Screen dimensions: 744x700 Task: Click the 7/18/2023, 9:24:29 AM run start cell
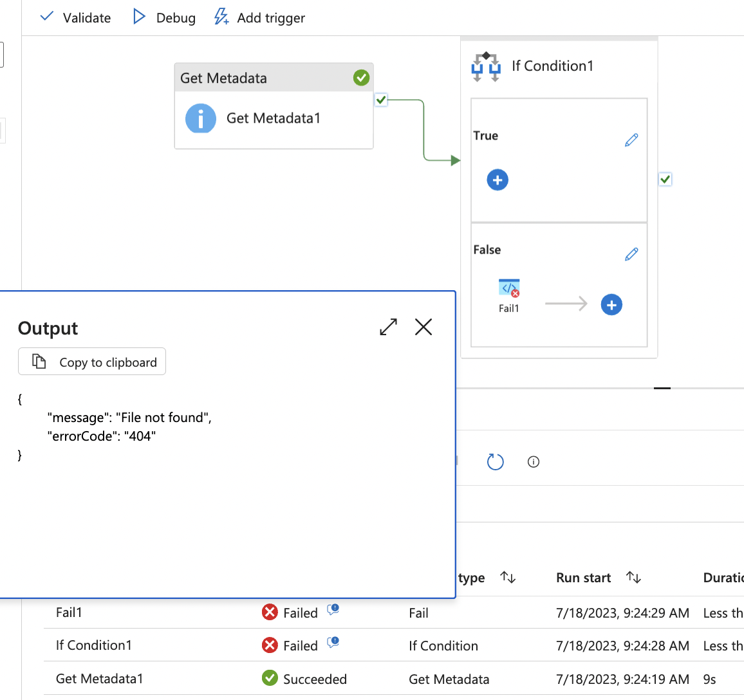click(x=622, y=612)
